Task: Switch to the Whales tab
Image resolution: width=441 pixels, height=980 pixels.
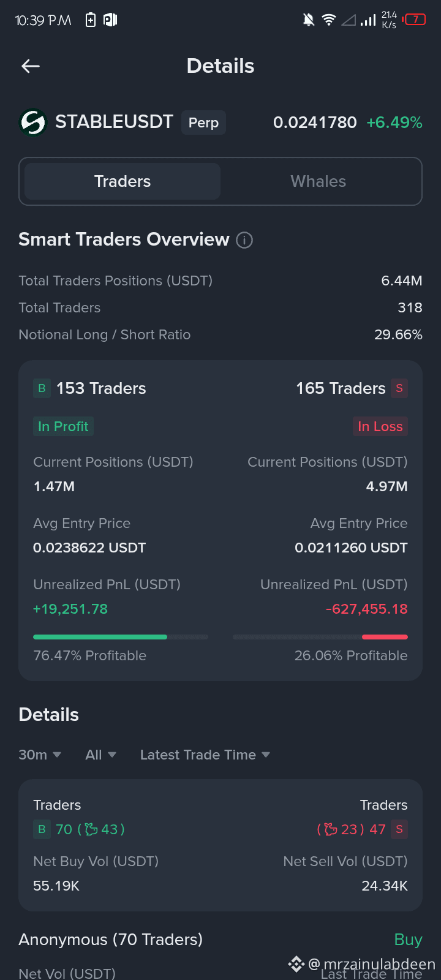Action: (x=318, y=181)
